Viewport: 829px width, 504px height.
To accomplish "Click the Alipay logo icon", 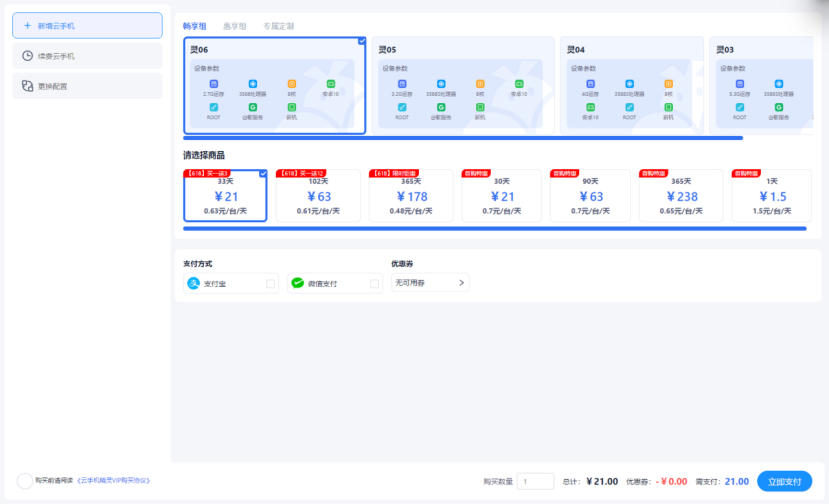I will 194,284.
